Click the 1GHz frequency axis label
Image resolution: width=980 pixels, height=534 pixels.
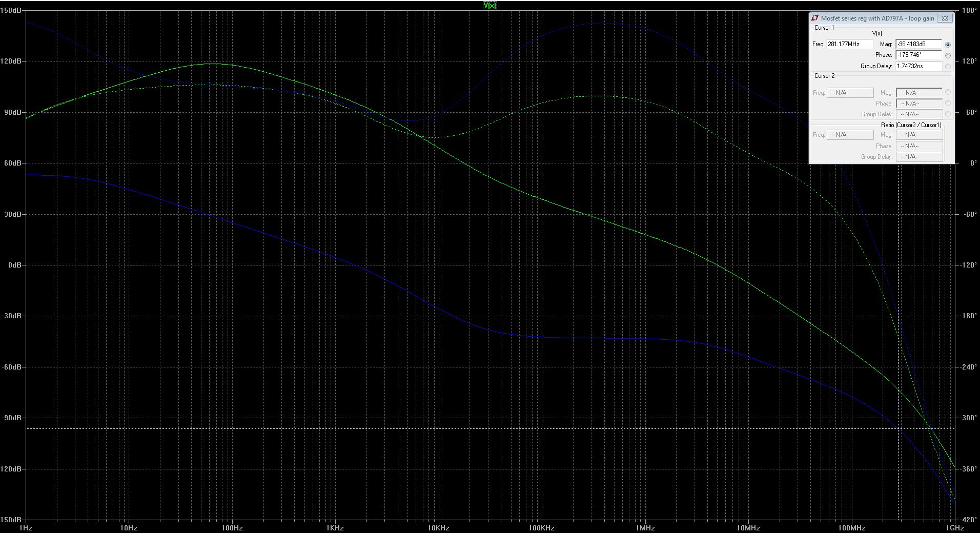pyautogui.click(x=954, y=528)
